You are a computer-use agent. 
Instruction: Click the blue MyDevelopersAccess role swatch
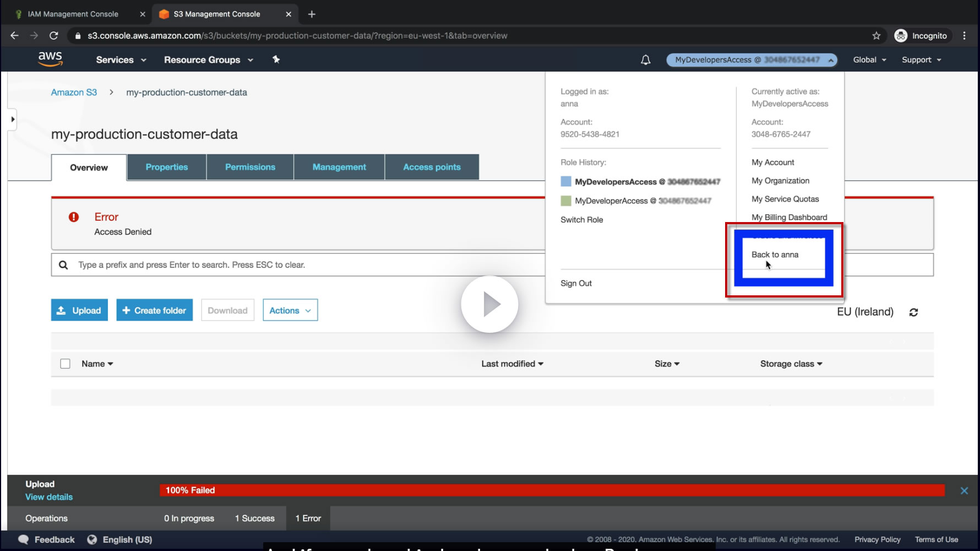pyautogui.click(x=566, y=181)
